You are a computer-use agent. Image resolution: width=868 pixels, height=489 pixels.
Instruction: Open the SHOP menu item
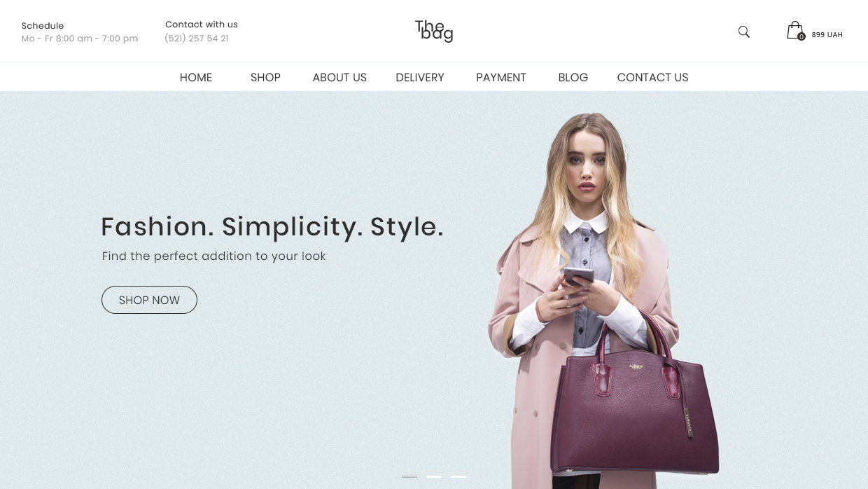tap(265, 78)
